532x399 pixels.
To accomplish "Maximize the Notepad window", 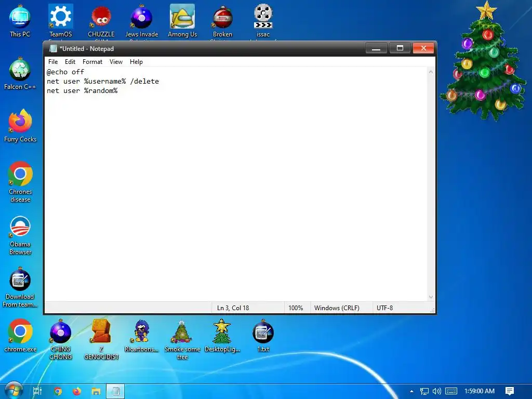I will 400,48.
